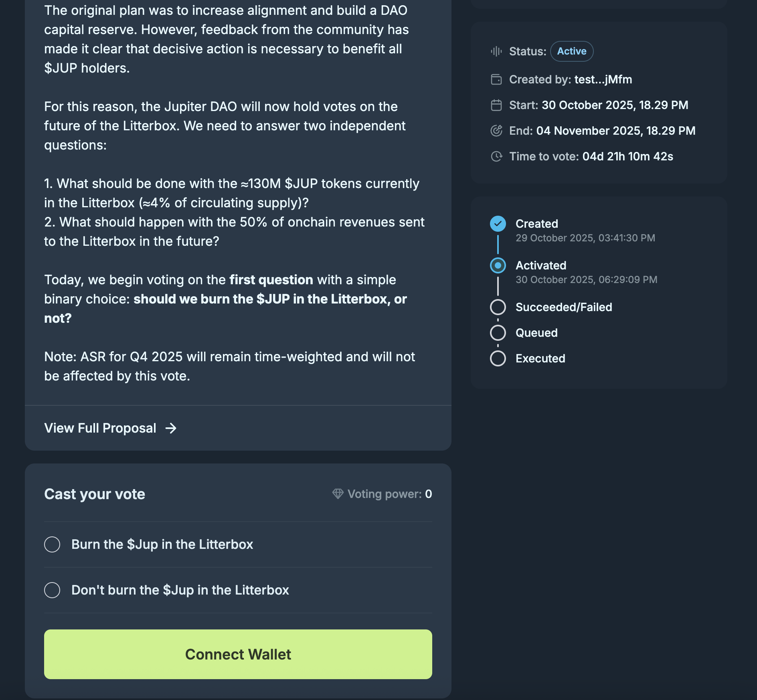Select Don't burn the $Jup option
Viewport: 757px width, 700px height.
pos(52,590)
